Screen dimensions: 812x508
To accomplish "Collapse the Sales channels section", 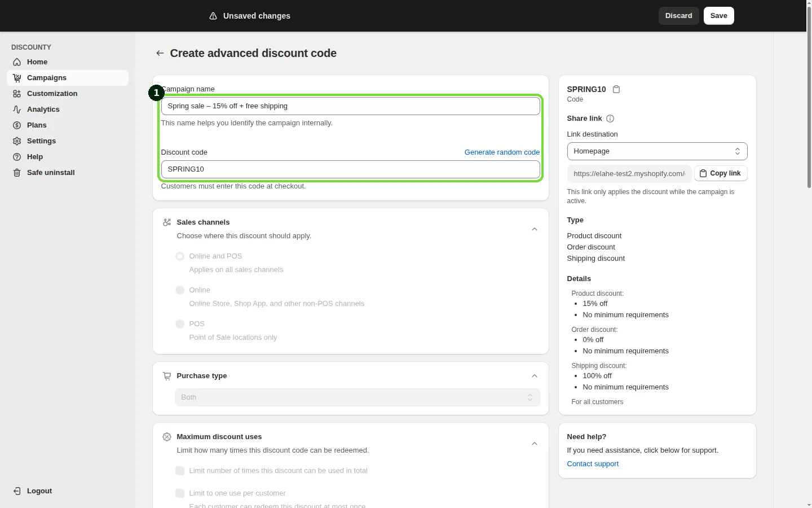I will [x=535, y=229].
